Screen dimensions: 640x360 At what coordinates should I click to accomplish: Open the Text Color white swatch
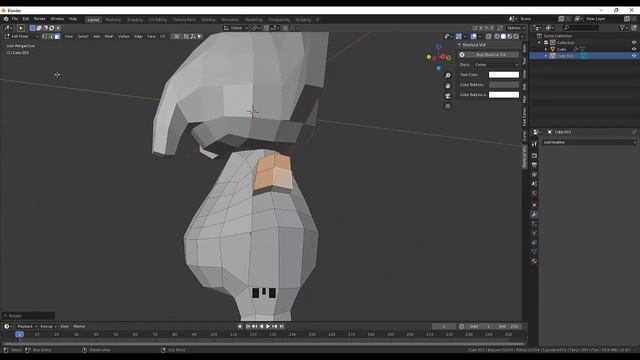tap(504, 75)
